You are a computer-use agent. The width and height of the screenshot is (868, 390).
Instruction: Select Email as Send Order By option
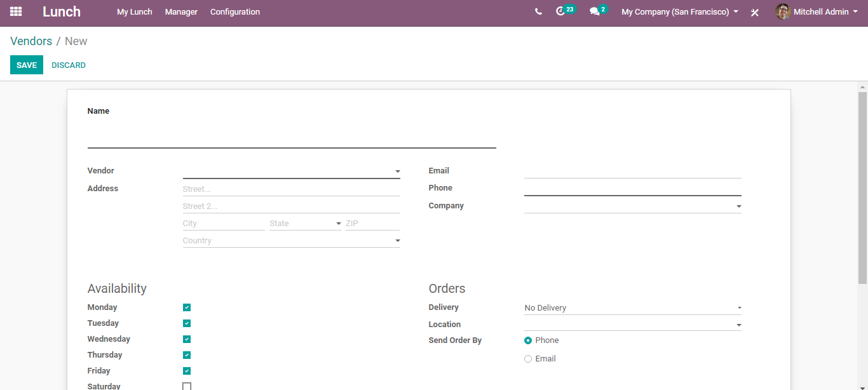tap(528, 359)
